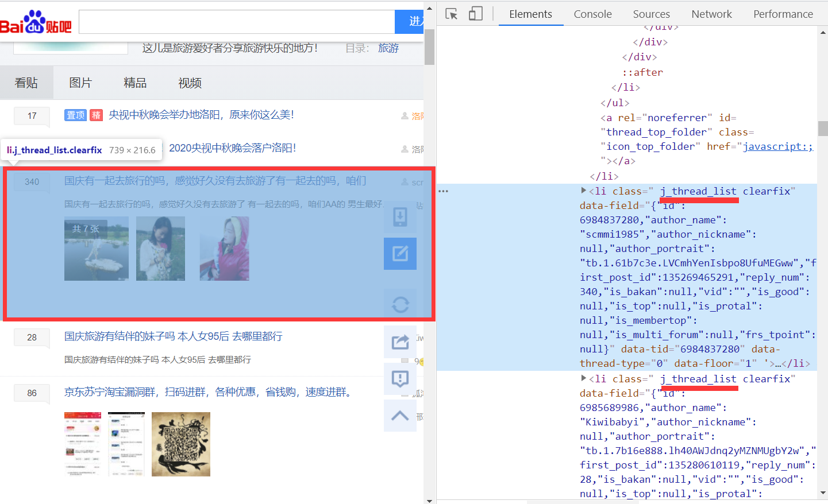This screenshot has height=504, width=828.
Task: Open the Baidu Tieba logo
Action: (x=36, y=22)
